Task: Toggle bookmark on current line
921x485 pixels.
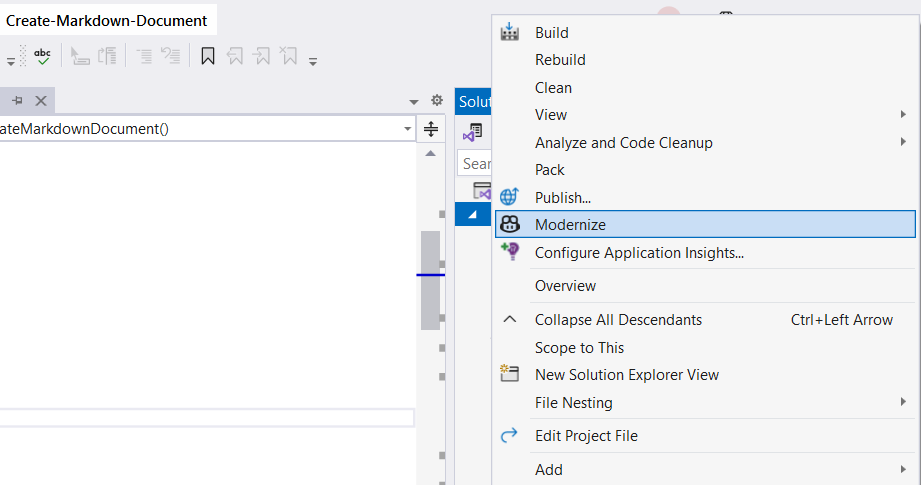Action: 207,56
